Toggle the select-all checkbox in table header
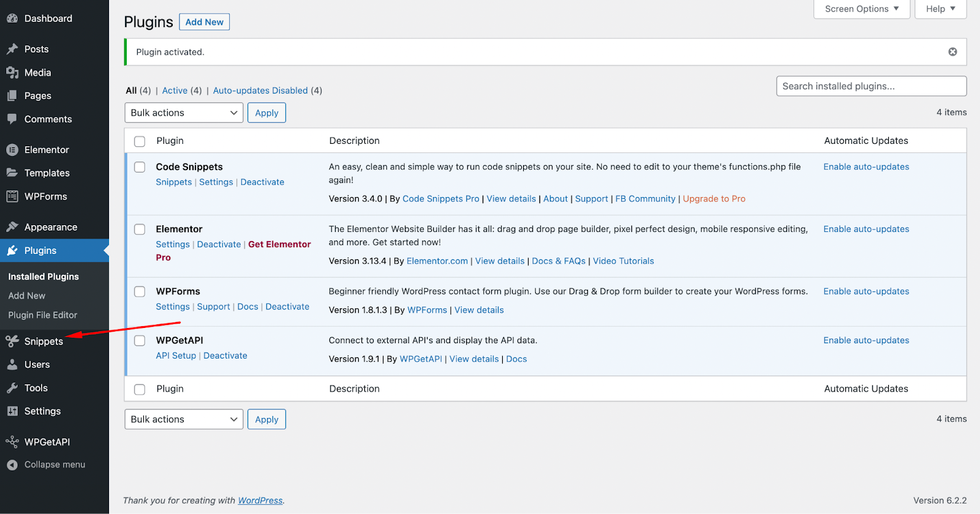The width and height of the screenshot is (980, 514). click(140, 141)
